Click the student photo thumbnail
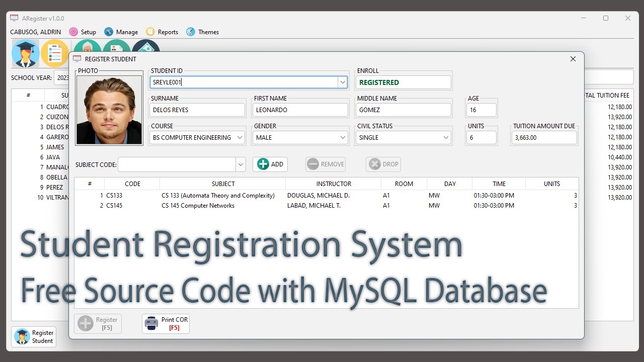The width and height of the screenshot is (644, 362). 109,110
